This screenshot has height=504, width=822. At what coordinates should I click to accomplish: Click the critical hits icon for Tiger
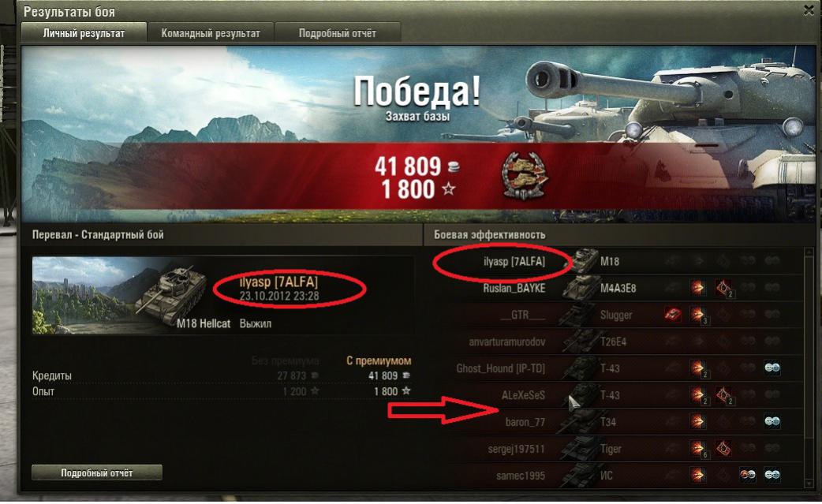723,449
